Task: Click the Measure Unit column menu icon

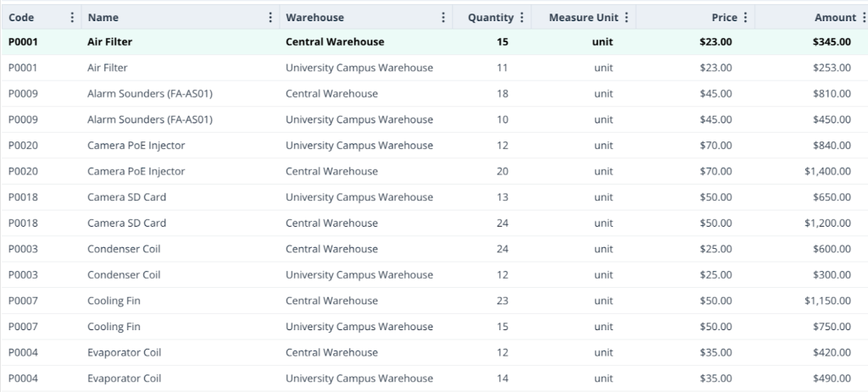Action: [626, 18]
